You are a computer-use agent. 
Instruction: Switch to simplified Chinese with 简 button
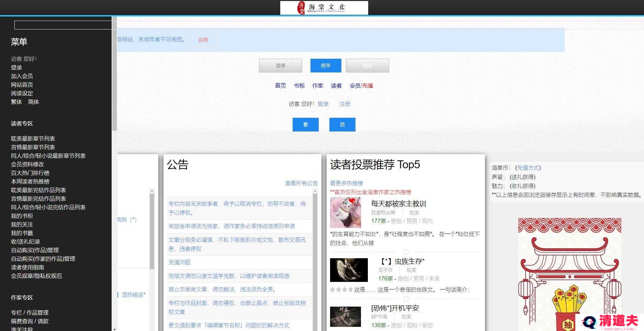click(342, 125)
